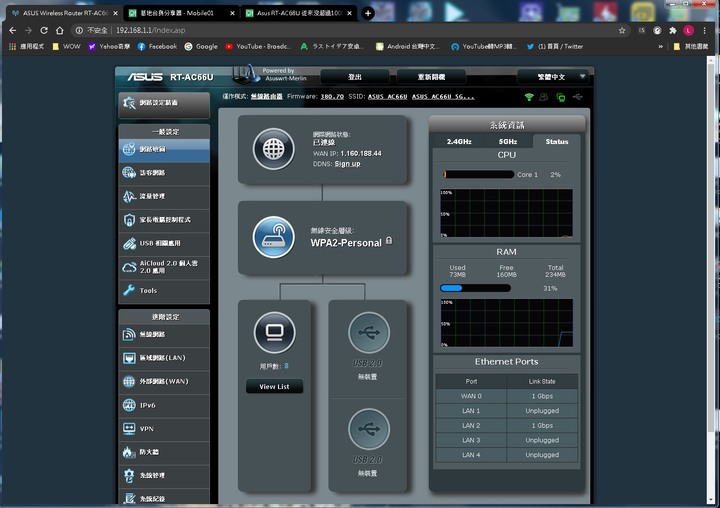Click the CPU Core 1 usage bar
Screen dimensions: 720x508
tap(478, 175)
